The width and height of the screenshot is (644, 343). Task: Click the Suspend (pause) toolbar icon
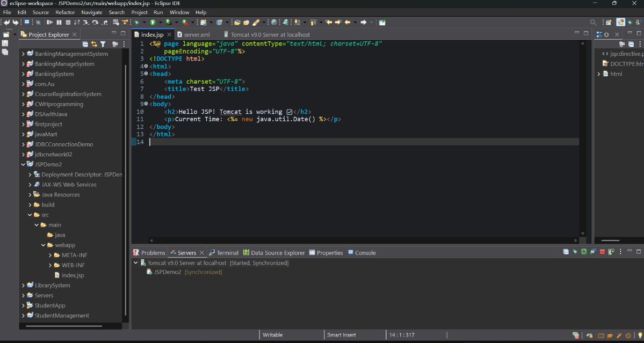(59, 22)
